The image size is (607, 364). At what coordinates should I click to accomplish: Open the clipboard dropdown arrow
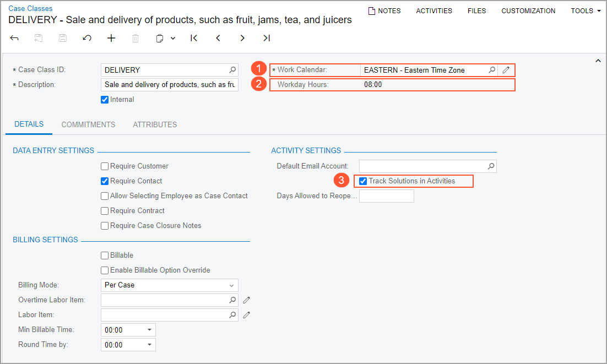click(173, 38)
